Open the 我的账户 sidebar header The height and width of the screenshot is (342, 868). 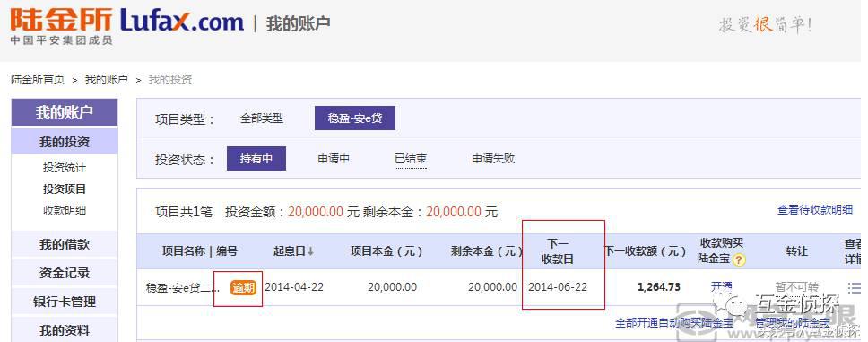click(x=65, y=112)
